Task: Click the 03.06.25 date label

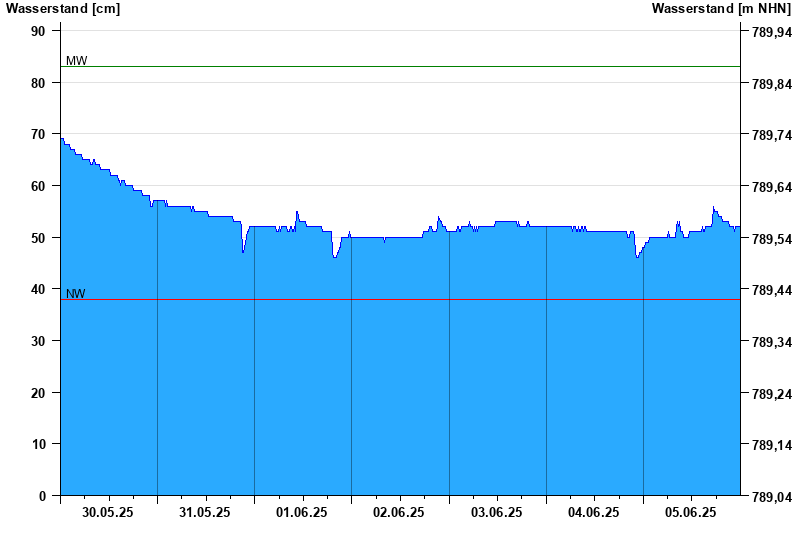Action: (497, 512)
